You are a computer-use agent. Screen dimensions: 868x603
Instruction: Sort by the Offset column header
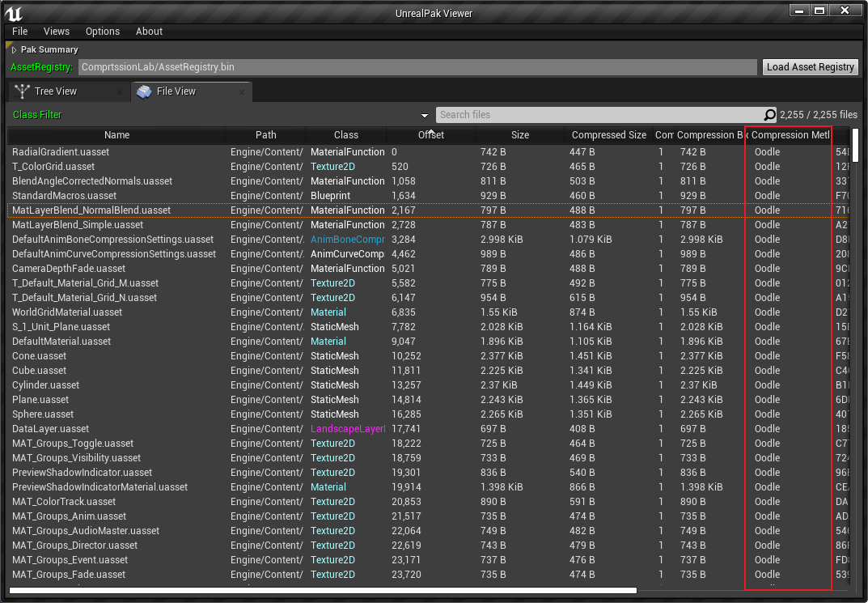click(x=430, y=135)
